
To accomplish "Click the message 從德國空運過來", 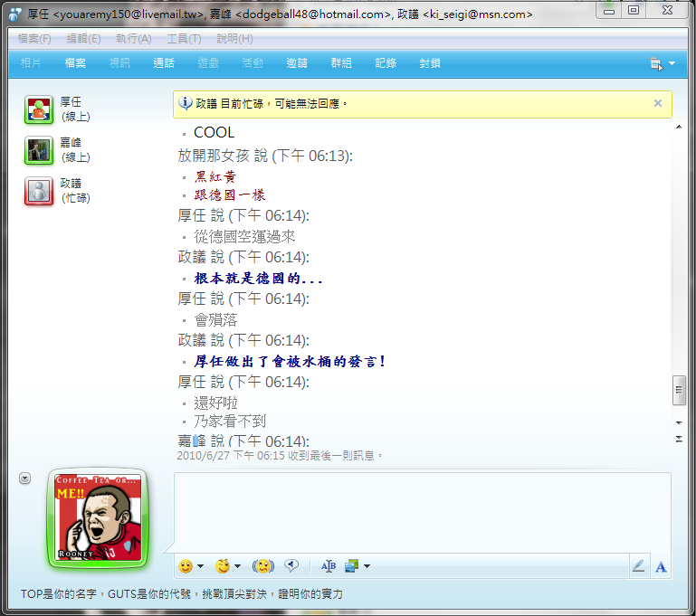I will pos(244,237).
